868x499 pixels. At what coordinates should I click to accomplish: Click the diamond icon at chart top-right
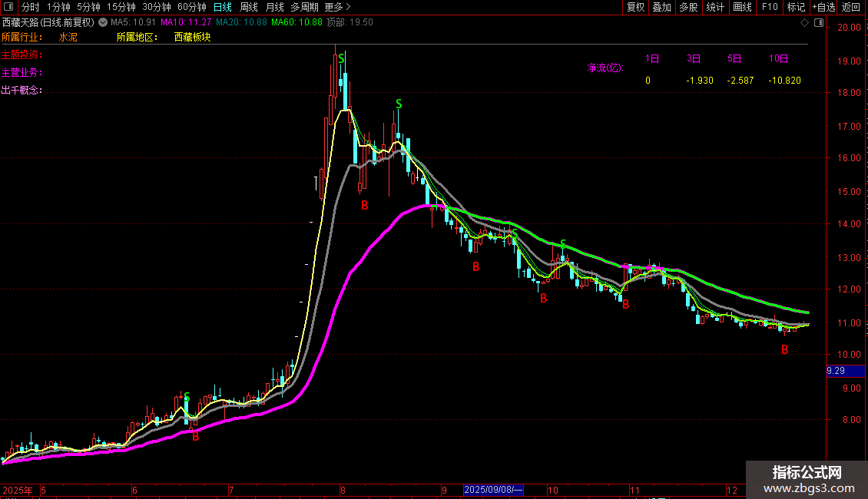pos(803,23)
